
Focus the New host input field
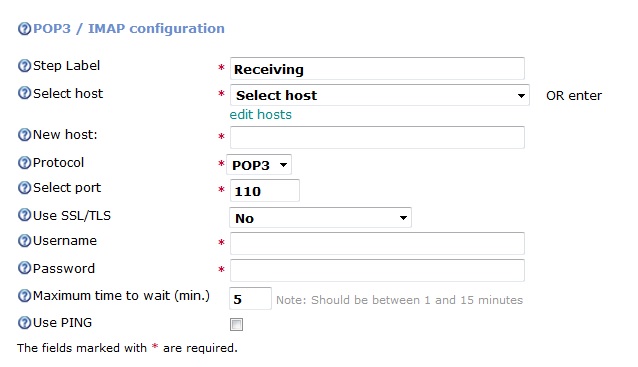(x=377, y=138)
